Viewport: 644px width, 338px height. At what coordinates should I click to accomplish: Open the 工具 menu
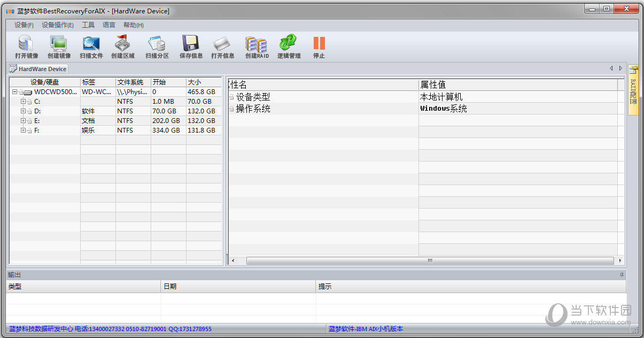click(x=88, y=25)
